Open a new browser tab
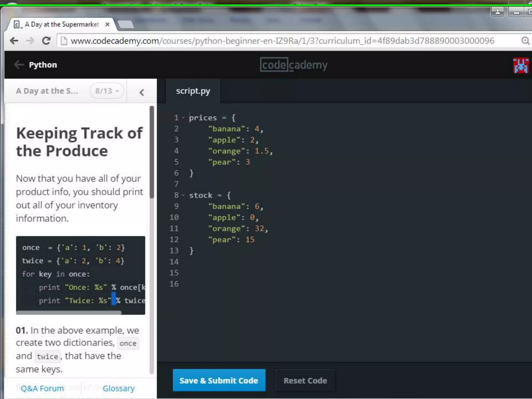Screen dimensions: 532x399 [x=125, y=25]
